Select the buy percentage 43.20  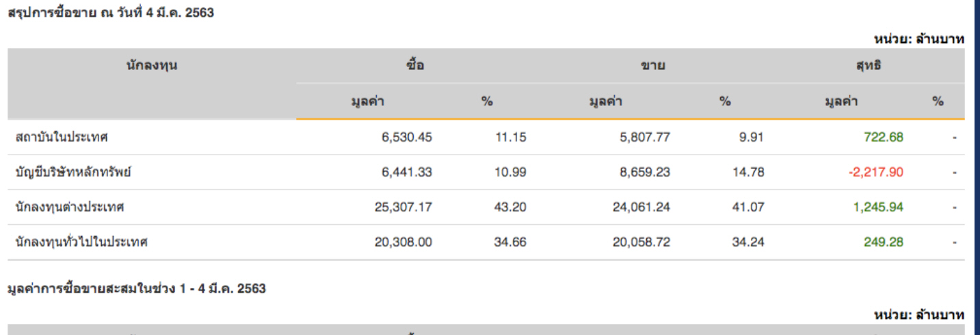[510, 207]
